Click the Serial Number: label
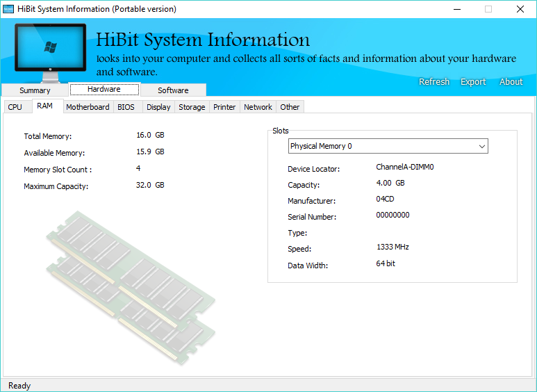537x392 pixels. pos(312,217)
